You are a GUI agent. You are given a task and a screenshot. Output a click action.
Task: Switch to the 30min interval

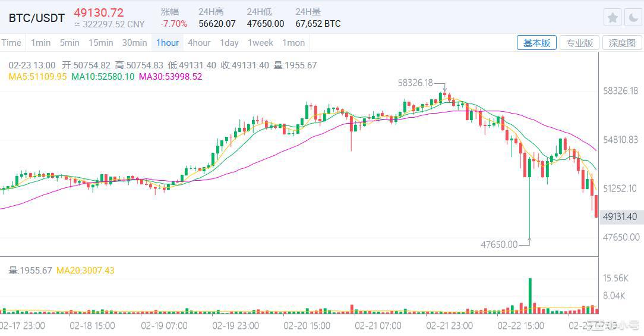click(x=134, y=43)
